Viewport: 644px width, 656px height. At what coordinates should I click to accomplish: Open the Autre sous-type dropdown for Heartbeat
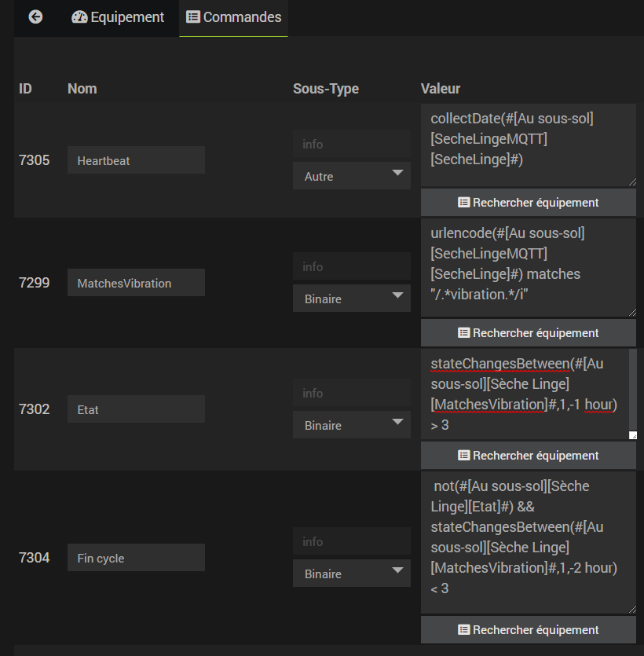pos(351,176)
